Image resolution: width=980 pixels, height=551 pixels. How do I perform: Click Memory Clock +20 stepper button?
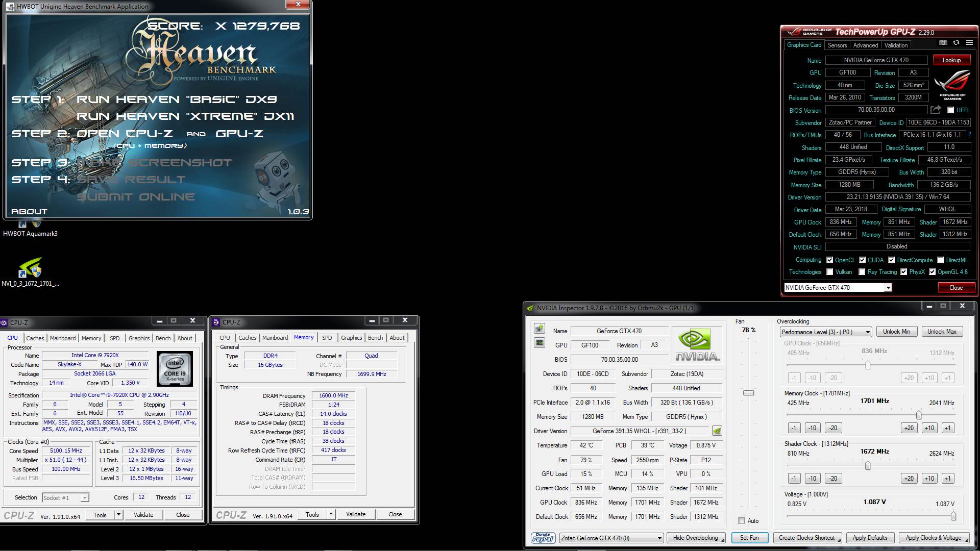tap(909, 428)
